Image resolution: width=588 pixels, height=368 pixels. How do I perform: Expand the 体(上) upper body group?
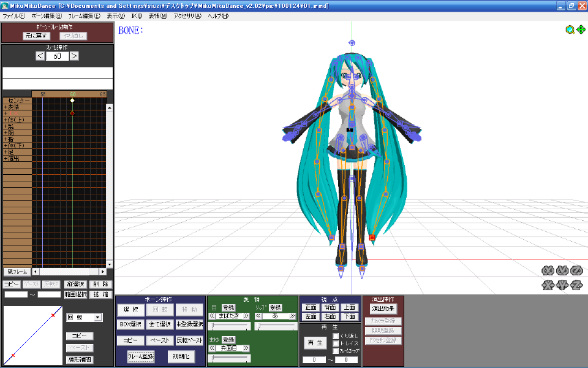pos(6,120)
